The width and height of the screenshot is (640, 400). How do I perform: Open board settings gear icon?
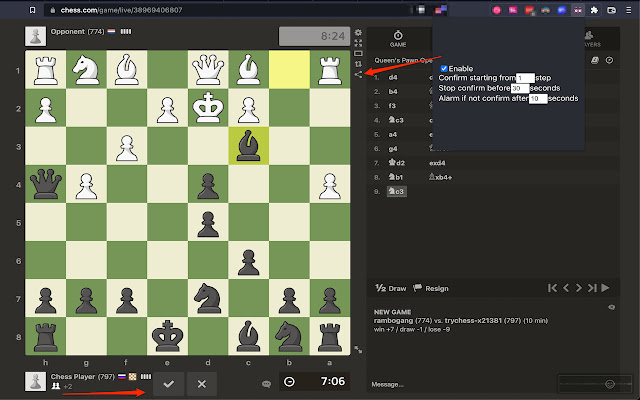pos(358,33)
